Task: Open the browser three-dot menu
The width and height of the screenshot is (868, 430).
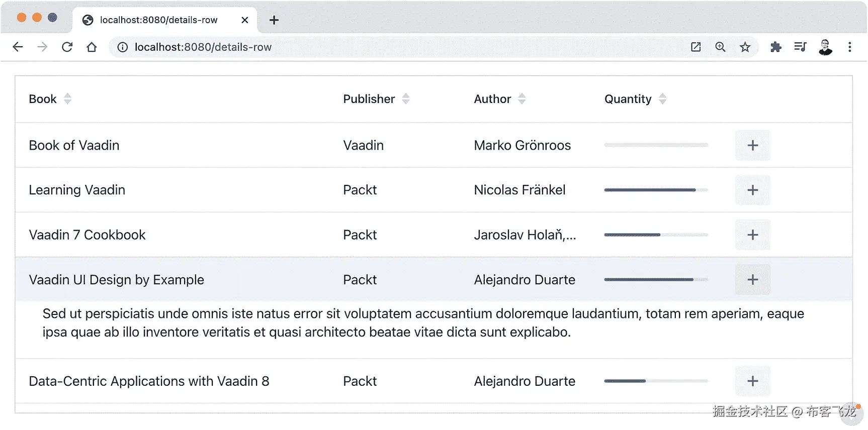Action: pos(850,47)
